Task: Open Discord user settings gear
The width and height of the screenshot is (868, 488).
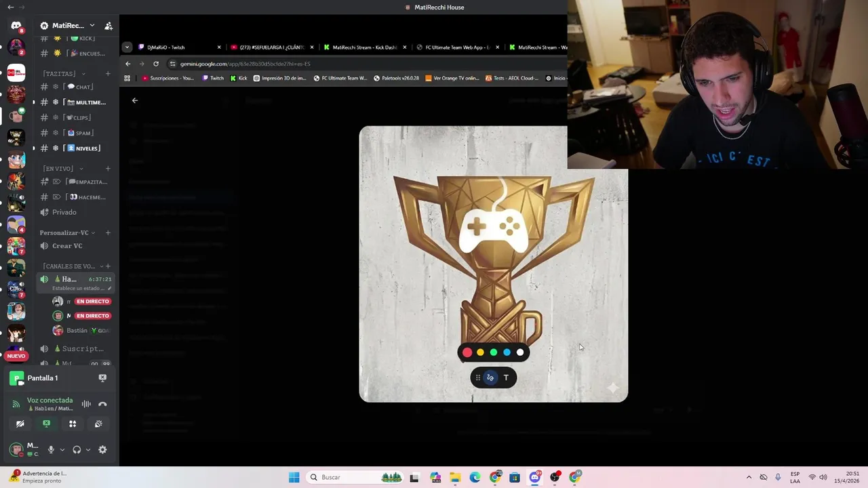Action: (x=102, y=449)
